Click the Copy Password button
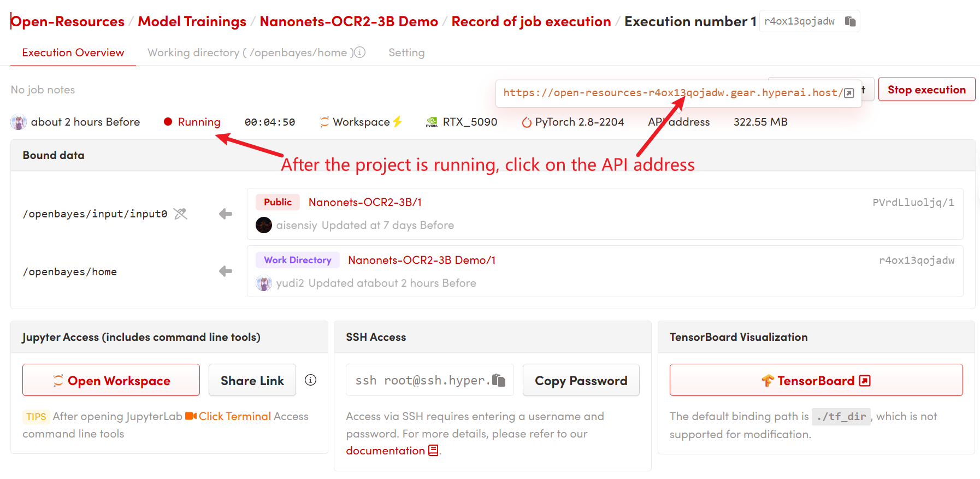The image size is (980, 479). (x=581, y=380)
